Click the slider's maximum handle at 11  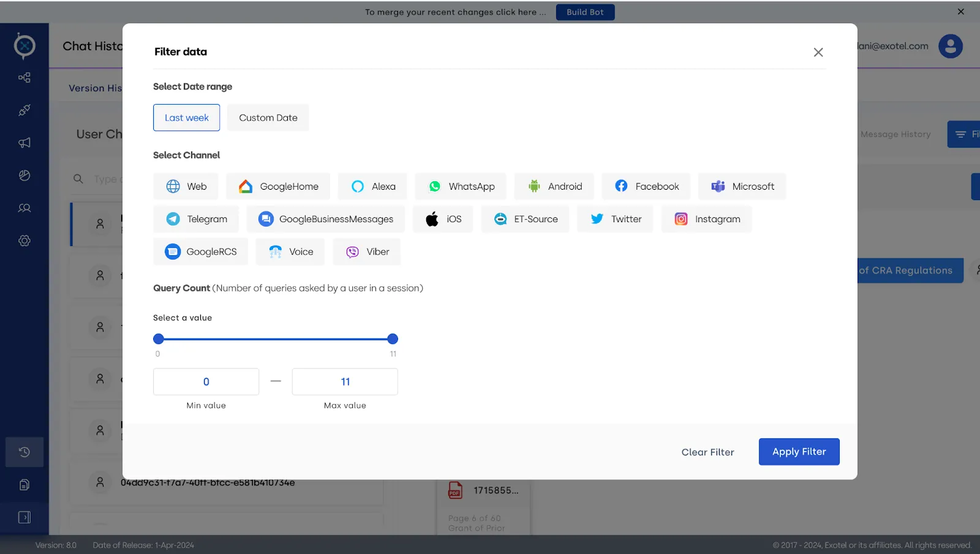(393, 339)
